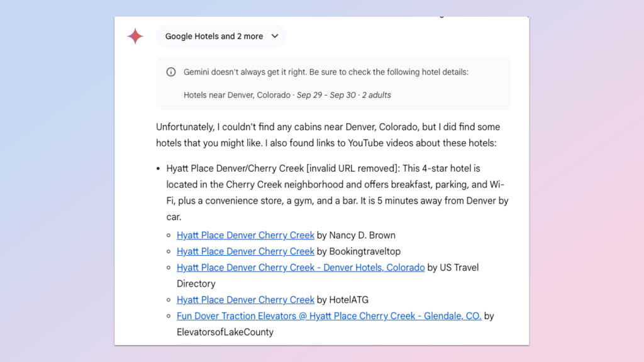Click the "ElevatorsofLakeCounty" attribution text
The height and width of the screenshot is (362, 644).
click(225, 332)
